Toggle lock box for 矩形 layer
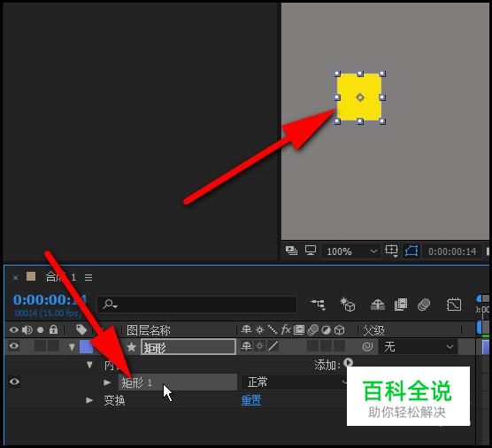 click(x=53, y=346)
